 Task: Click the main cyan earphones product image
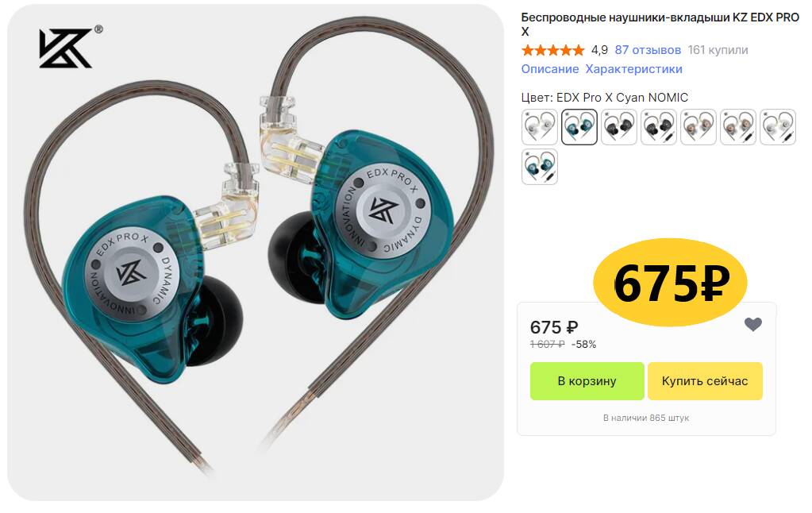256,253
